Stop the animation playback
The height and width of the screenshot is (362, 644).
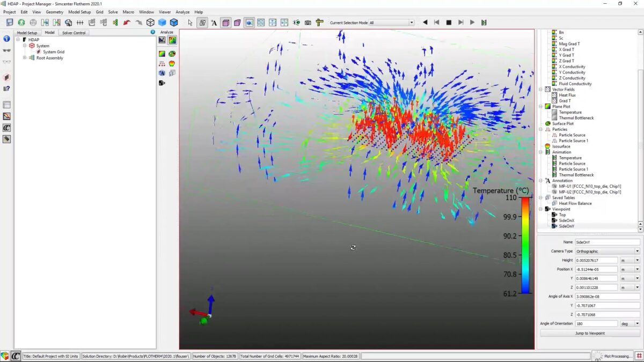point(449,23)
